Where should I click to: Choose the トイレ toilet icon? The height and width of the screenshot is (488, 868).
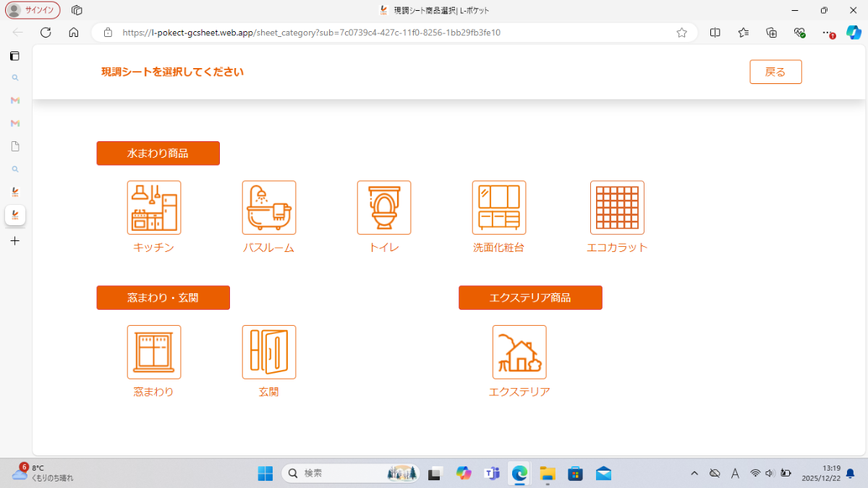tap(384, 208)
